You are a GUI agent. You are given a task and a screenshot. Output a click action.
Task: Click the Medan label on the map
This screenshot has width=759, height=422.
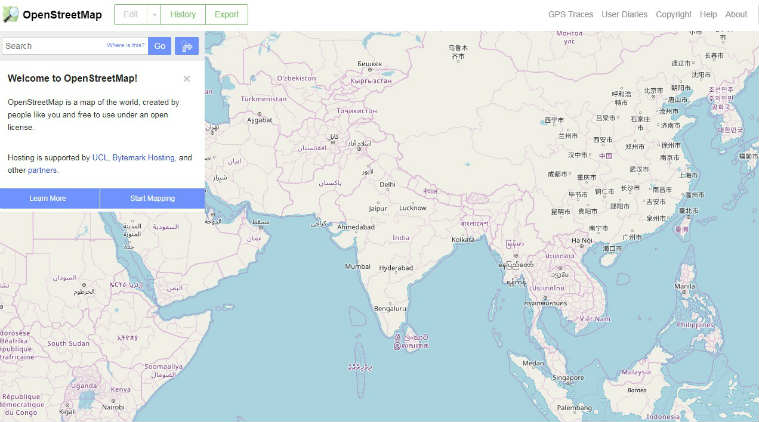533,363
